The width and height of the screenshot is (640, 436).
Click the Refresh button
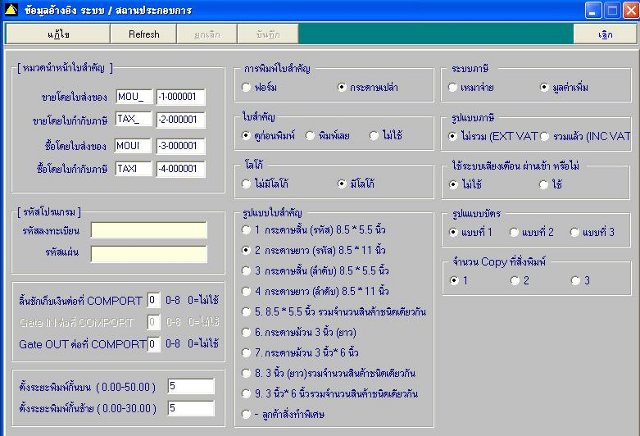[144, 34]
